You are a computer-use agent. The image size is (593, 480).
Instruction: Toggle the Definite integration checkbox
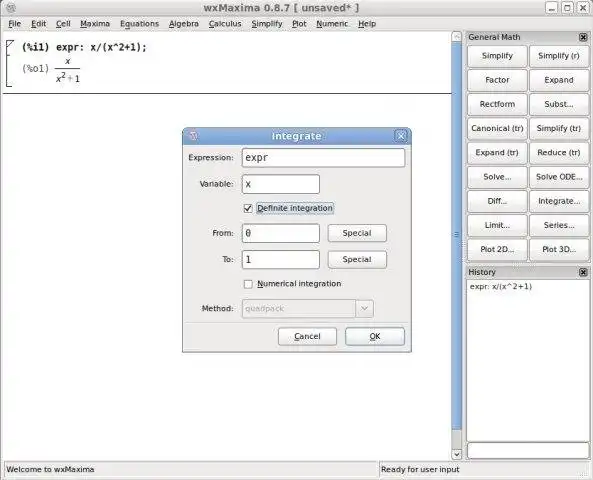(248, 208)
